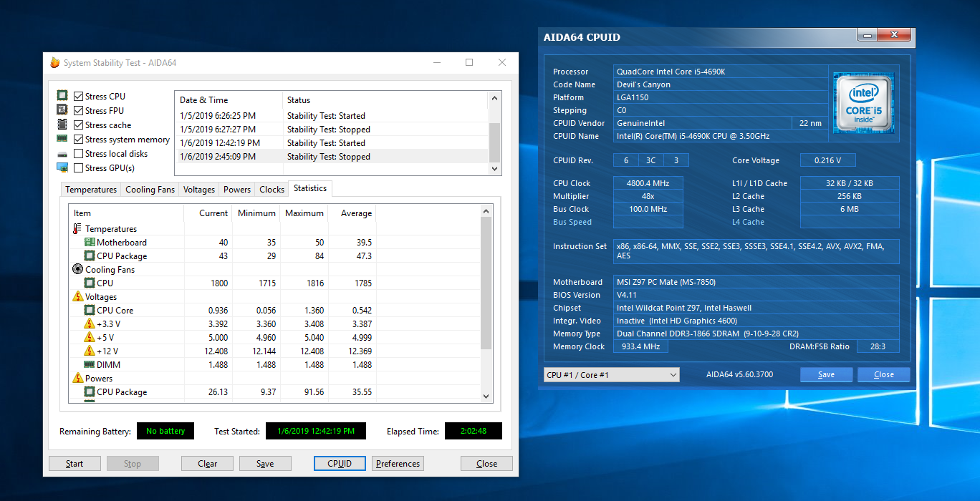
Task: Click the statistics table scroll down arrow
Action: pyautogui.click(x=486, y=396)
